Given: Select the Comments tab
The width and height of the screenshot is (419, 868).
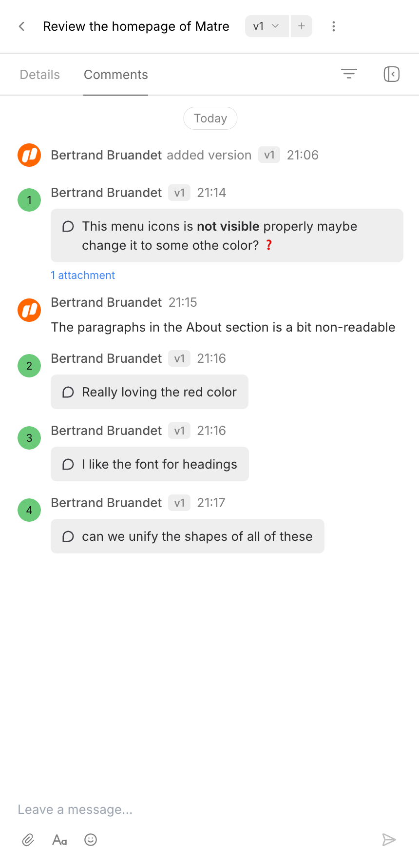Looking at the screenshot, I should tap(115, 74).
